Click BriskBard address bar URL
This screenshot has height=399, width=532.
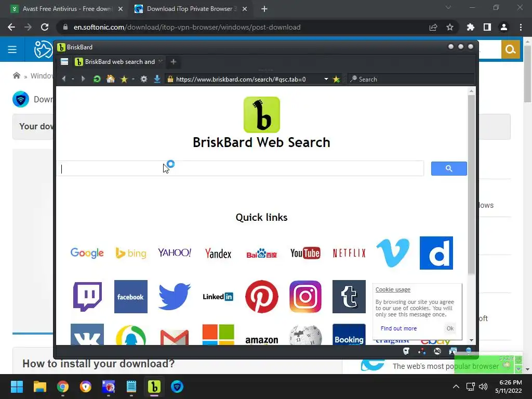241,79
